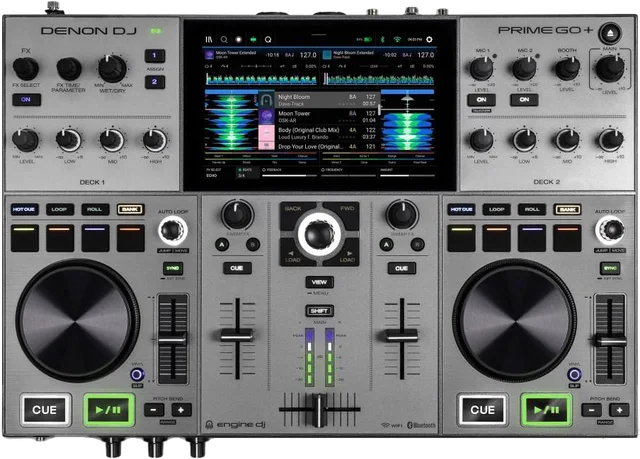Tap the green arrows icon in screen toolbar

[253, 40]
